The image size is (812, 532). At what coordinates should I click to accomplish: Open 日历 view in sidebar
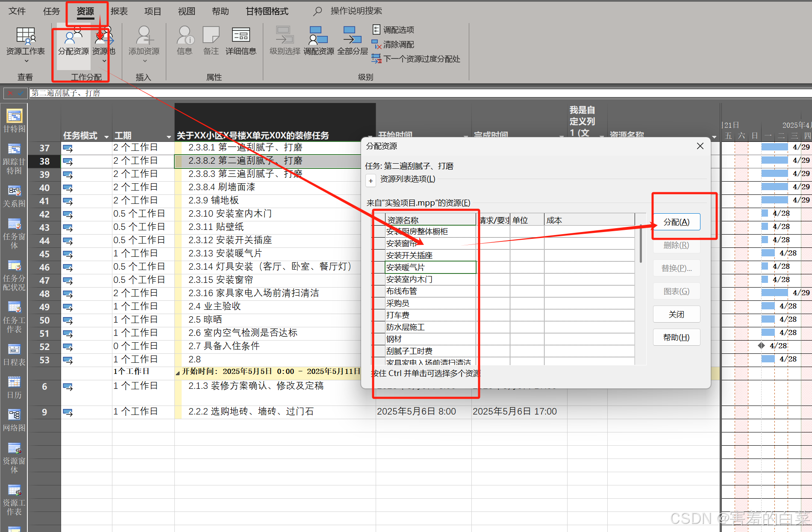point(14,388)
